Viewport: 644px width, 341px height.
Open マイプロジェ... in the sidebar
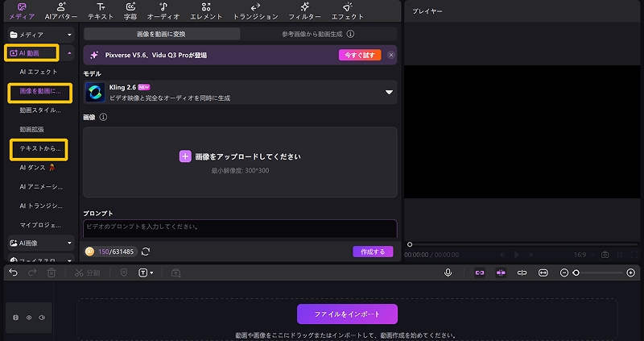click(x=40, y=226)
